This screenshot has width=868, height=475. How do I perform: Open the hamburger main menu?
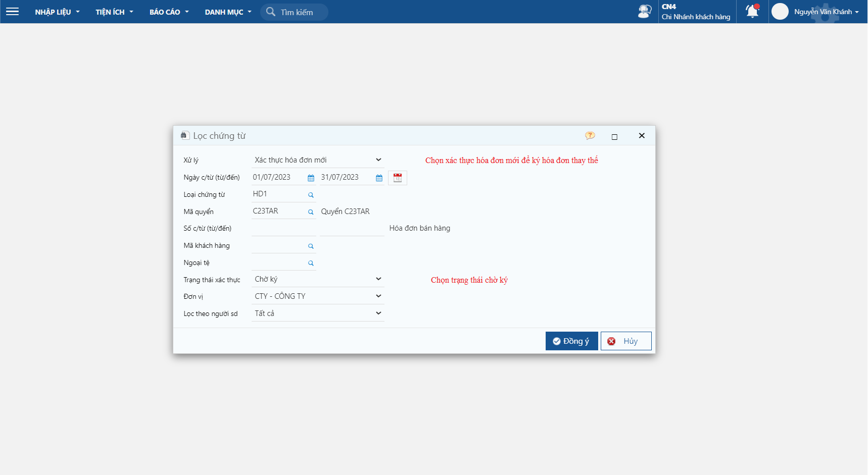coord(12,12)
